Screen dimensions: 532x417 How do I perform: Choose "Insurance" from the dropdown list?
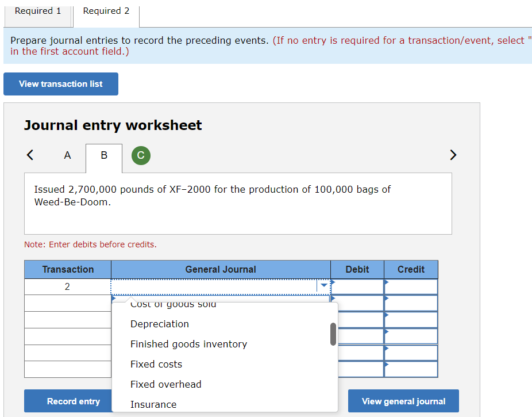[153, 404]
